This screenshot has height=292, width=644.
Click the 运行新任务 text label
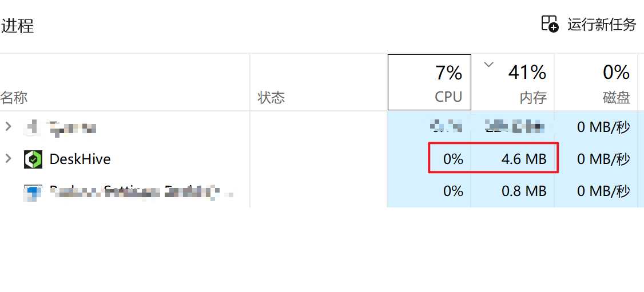602,25
